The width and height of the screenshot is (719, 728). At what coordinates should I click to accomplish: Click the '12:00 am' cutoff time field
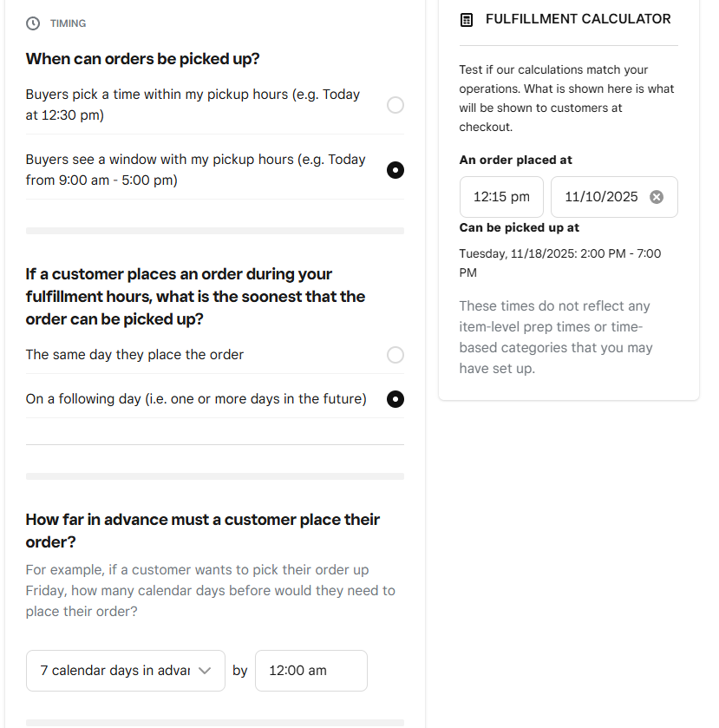click(310, 671)
